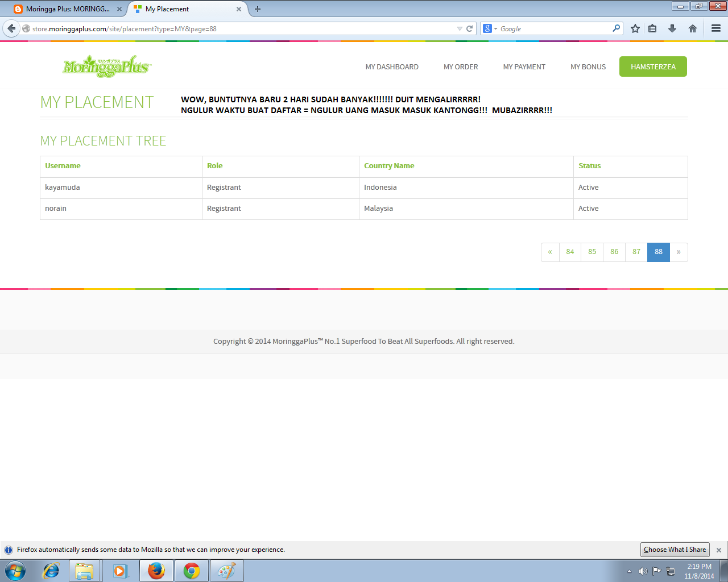Select the kayamuda username cell
Viewport: 728px width, 582px height.
point(121,188)
